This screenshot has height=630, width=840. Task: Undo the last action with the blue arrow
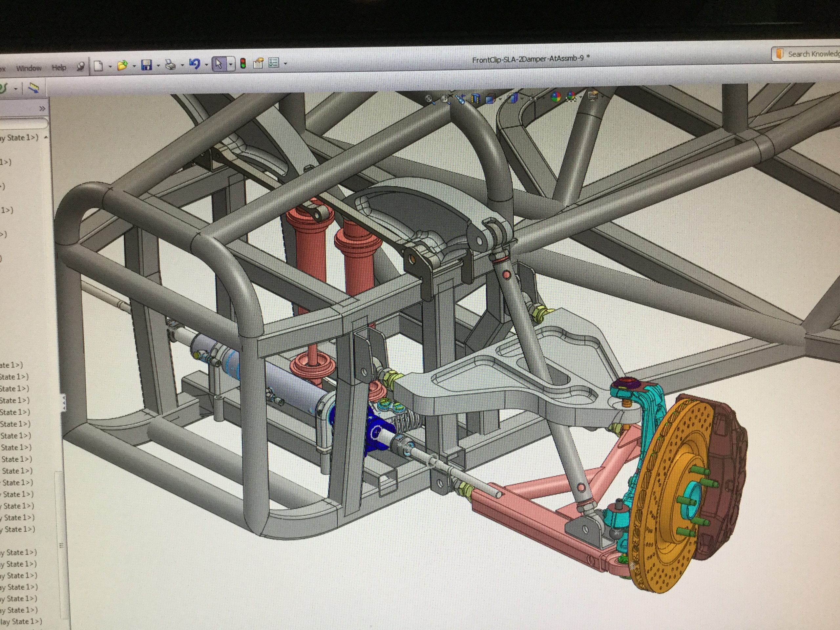(195, 64)
